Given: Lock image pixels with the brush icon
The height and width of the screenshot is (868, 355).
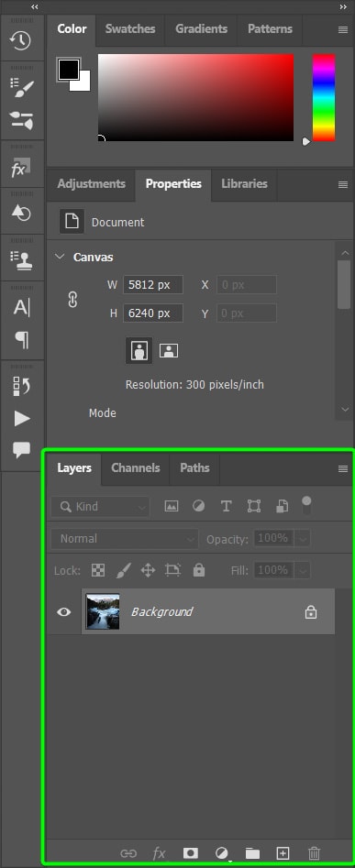Looking at the screenshot, I should (123, 570).
